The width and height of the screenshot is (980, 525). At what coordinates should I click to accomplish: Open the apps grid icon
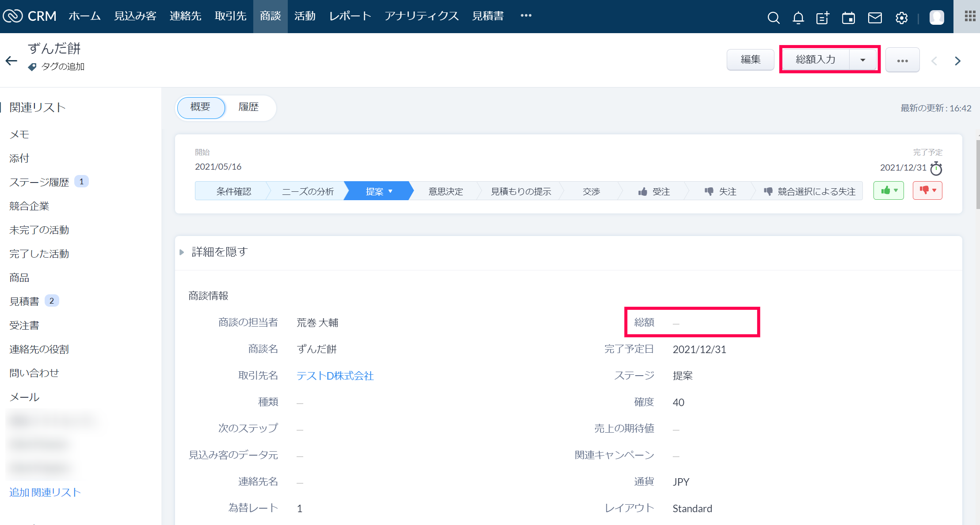(970, 16)
